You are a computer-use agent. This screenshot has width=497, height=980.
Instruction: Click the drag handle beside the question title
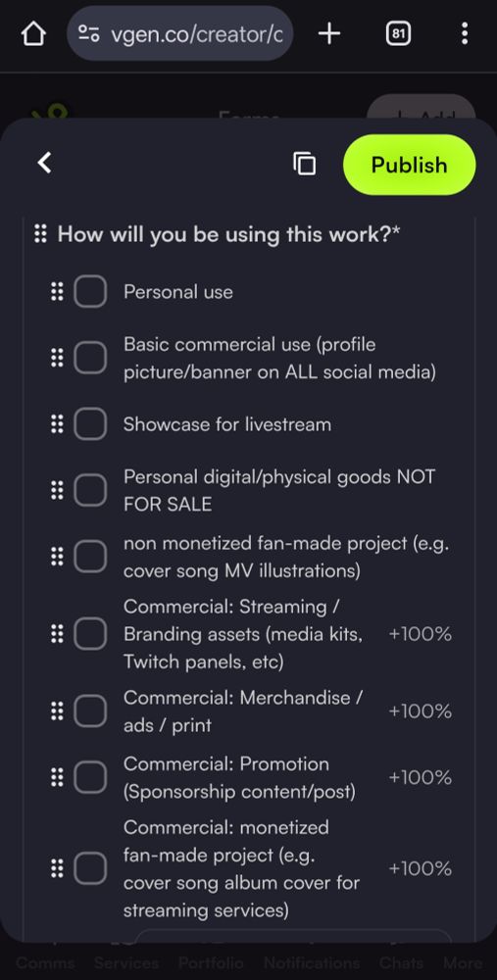pos(40,234)
